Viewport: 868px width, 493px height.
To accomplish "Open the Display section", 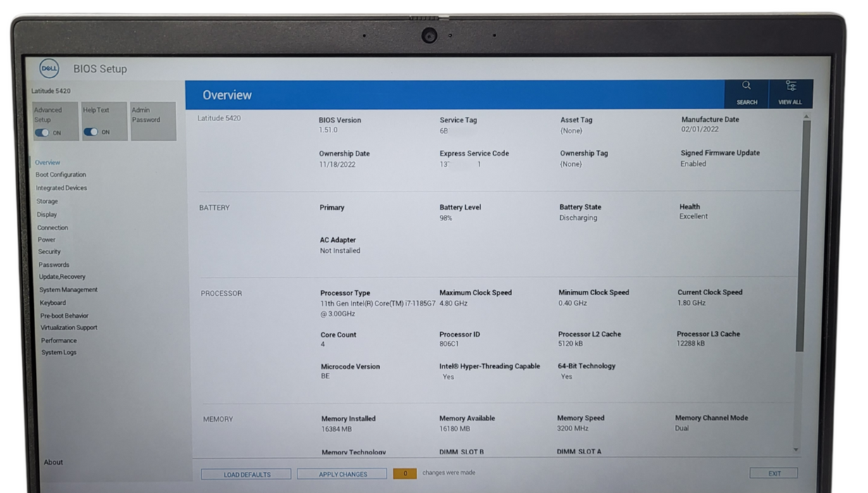I will 46,215.
